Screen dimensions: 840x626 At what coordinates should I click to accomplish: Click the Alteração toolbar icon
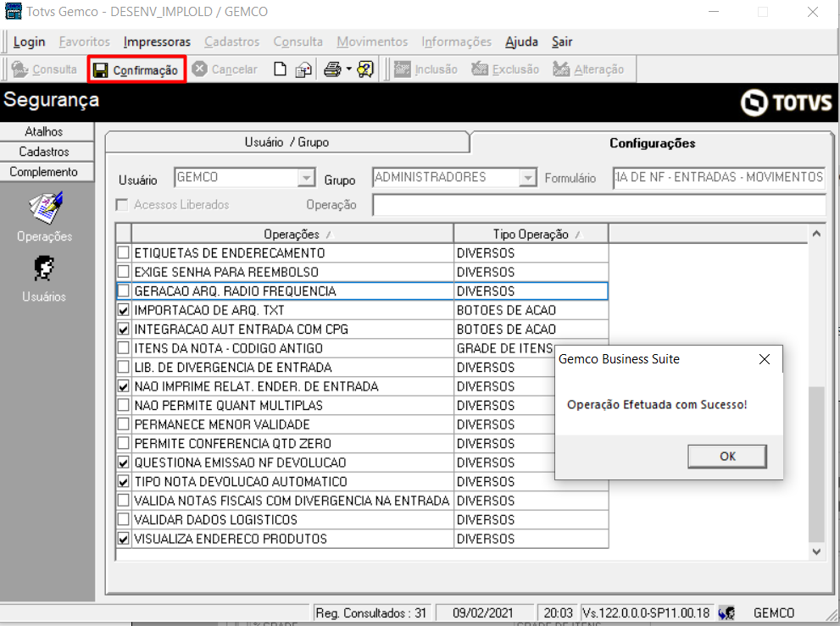point(561,69)
